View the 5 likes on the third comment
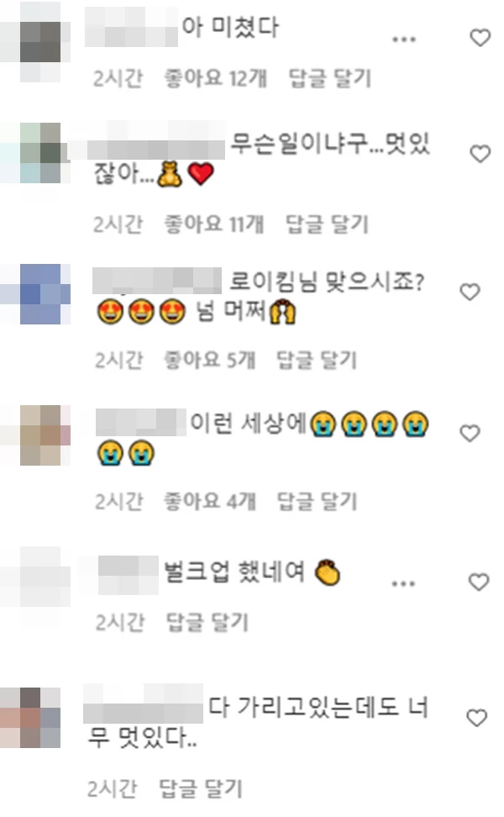The width and height of the screenshot is (504, 817). (x=210, y=360)
